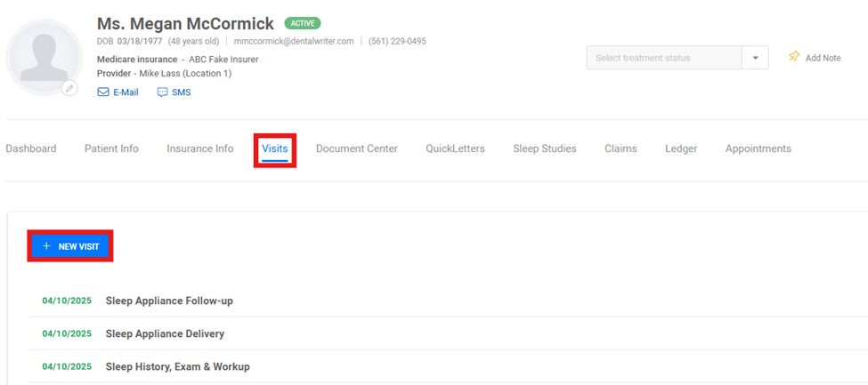Image resolution: width=868 pixels, height=385 pixels.
Task: Open the Claims tab
Action: (621, 148)
